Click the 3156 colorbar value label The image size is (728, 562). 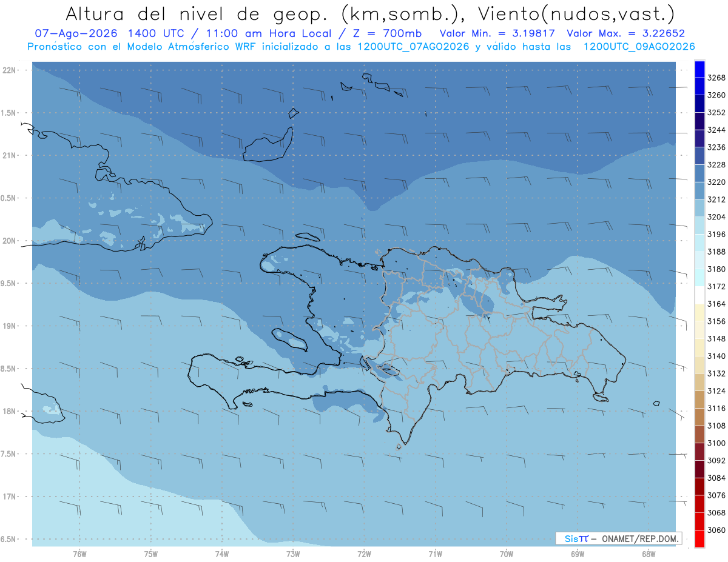[716, 321]
